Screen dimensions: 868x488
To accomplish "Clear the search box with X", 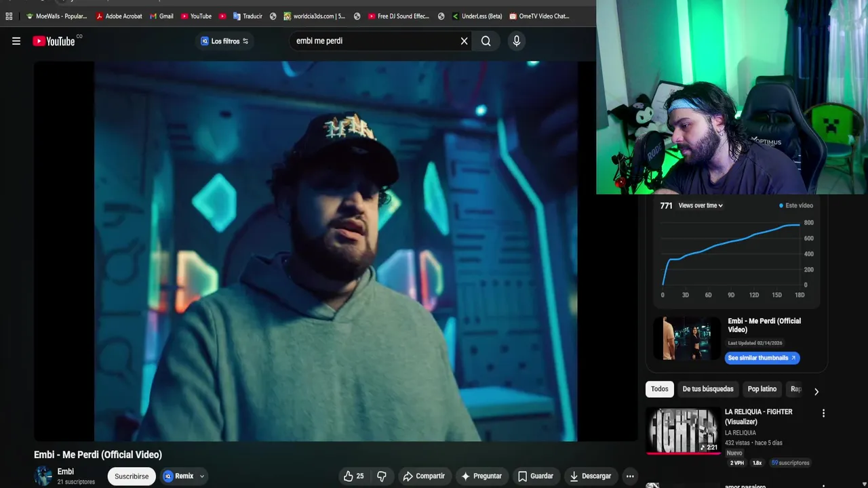I will coord(465,41).
